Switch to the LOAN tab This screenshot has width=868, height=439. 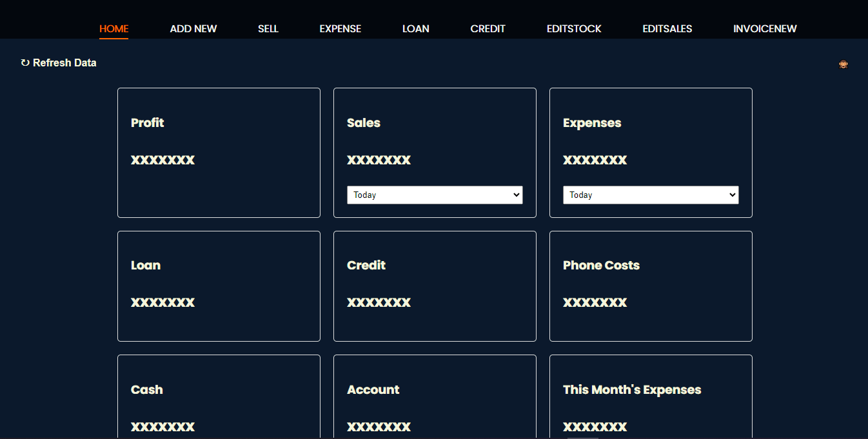click(x=415, y=28)
